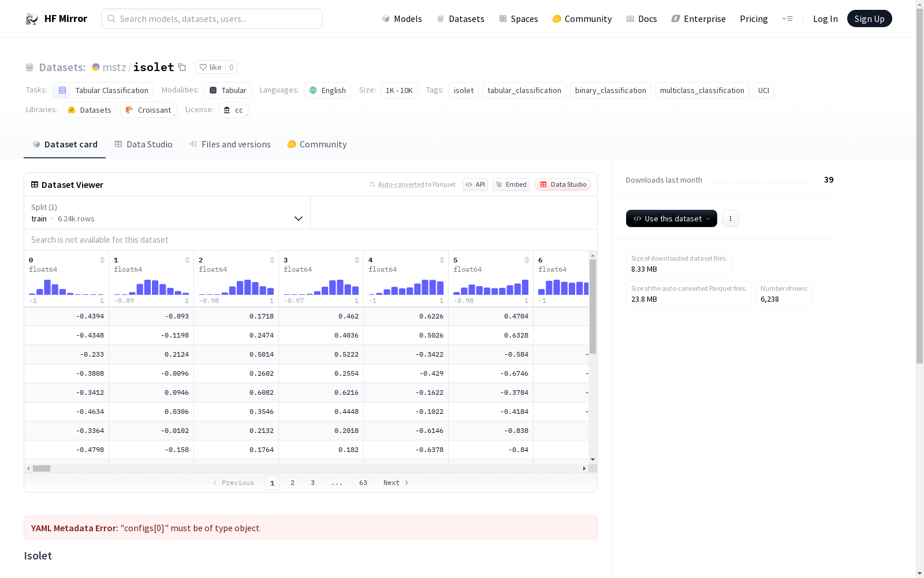Click the HF Mirror logo icon
Screen dimensions: 924x578
coord(32,19)
